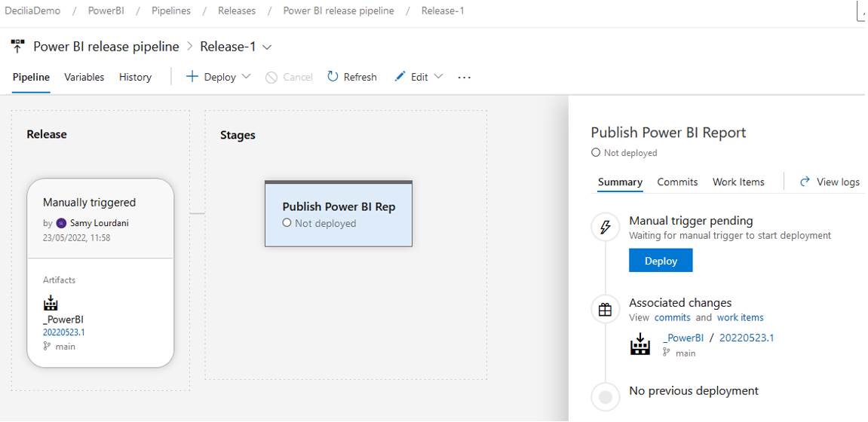Click the View logs arrow icon
Viewport: 868px width, 422px height.
point(805,182)
